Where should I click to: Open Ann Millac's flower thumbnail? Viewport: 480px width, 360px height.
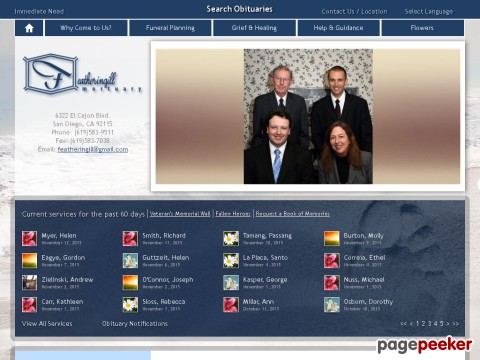tap(231, 305)
